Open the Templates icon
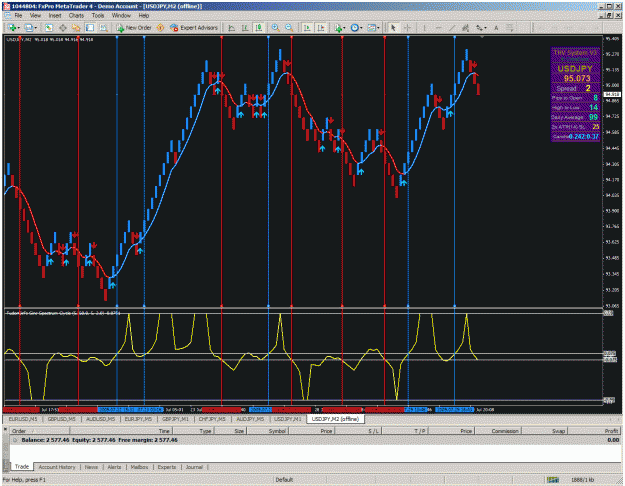The height and width of the screenshot is (486, 625). (x=371, y=28)
